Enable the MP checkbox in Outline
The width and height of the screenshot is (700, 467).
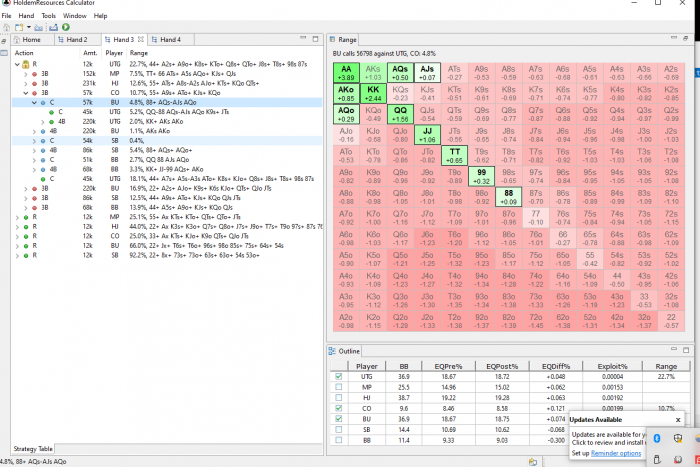coord(338,387)
